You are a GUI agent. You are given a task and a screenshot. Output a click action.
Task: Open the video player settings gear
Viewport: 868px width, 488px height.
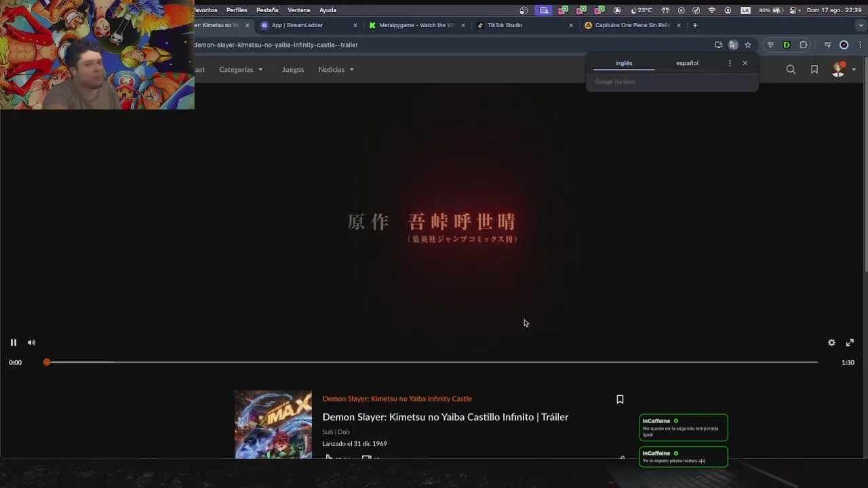(831, 342)
